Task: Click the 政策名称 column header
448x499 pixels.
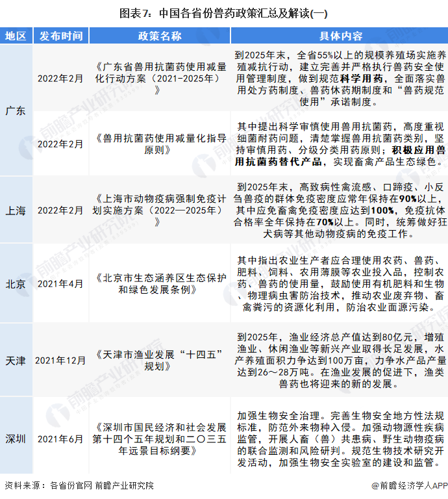Action: [x=160, y=36]
